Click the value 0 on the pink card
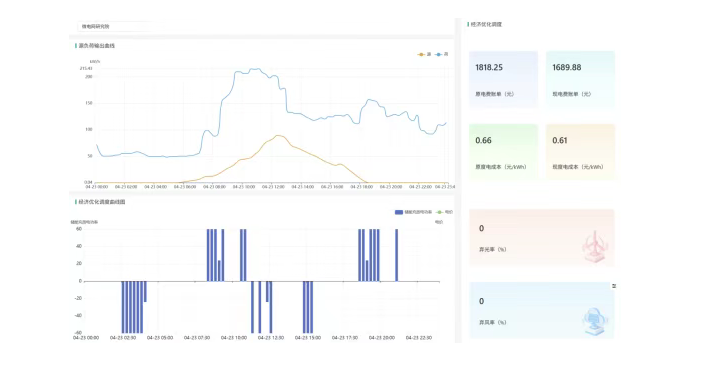The width and height of the screenshot is (701, 365). (481, 229)
